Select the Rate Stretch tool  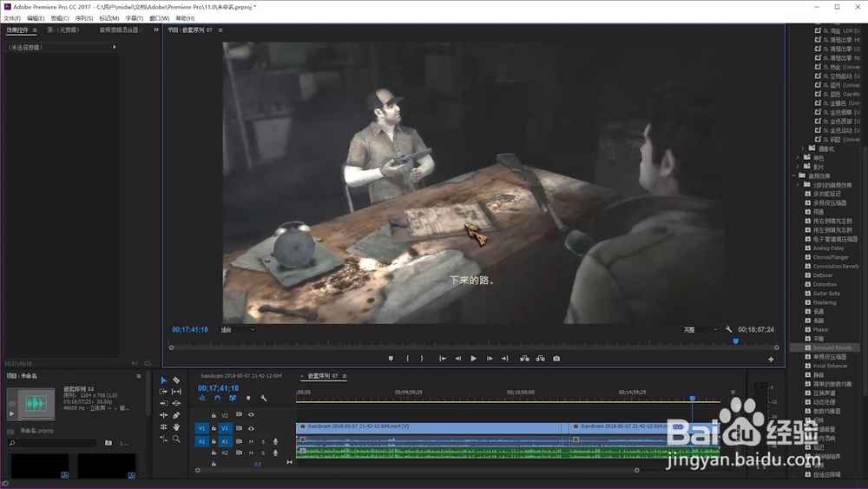tap(163, 439)
